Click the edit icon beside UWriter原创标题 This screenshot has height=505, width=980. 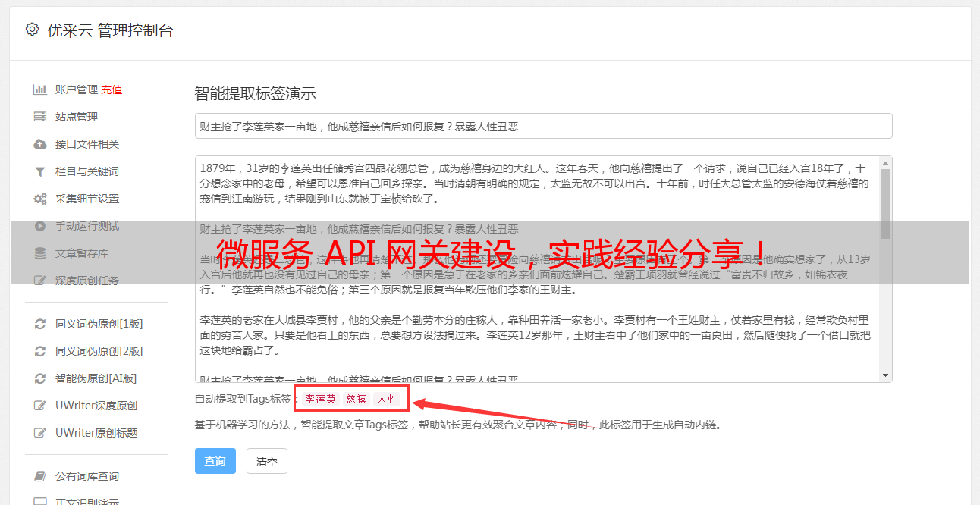coord(39,433)
